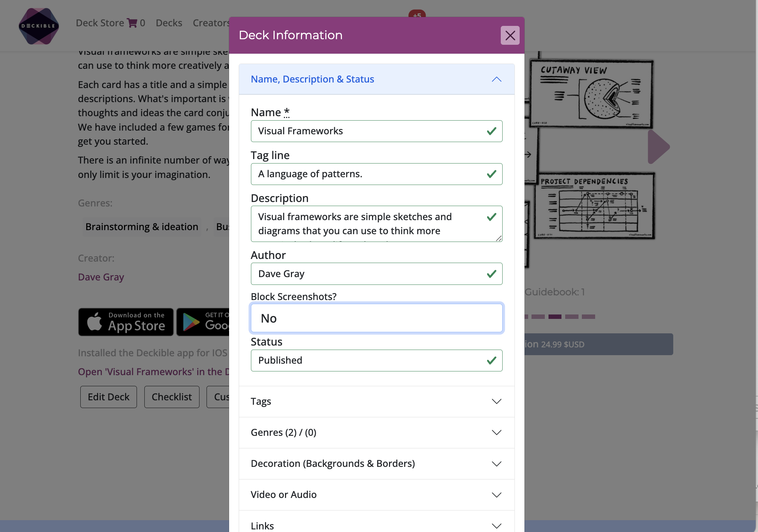
Task: Collapse Name, Description & Status section
Action: click(376, 79)
